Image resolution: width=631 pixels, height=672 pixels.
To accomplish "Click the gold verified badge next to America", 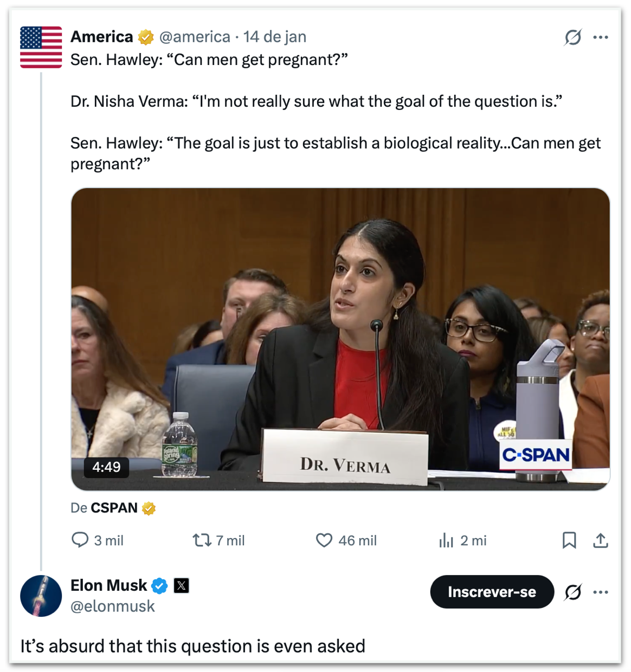I will coord(146,37).
